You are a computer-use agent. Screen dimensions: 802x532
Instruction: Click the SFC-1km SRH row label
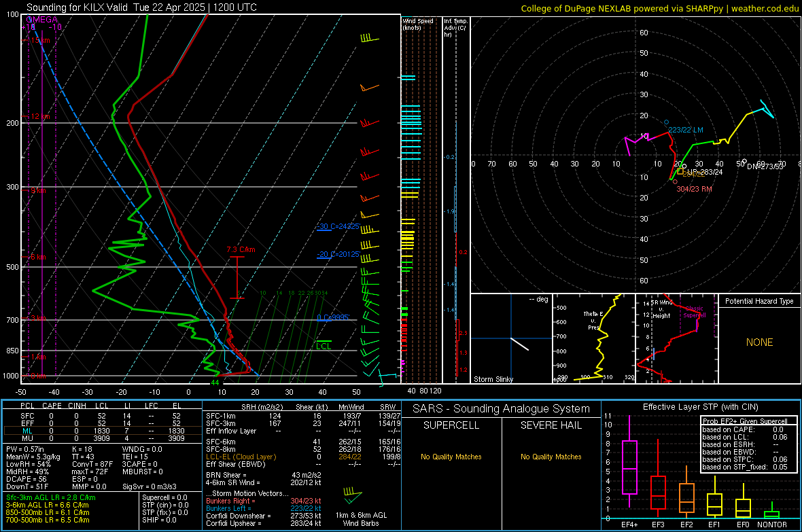(x=220, y=416)
